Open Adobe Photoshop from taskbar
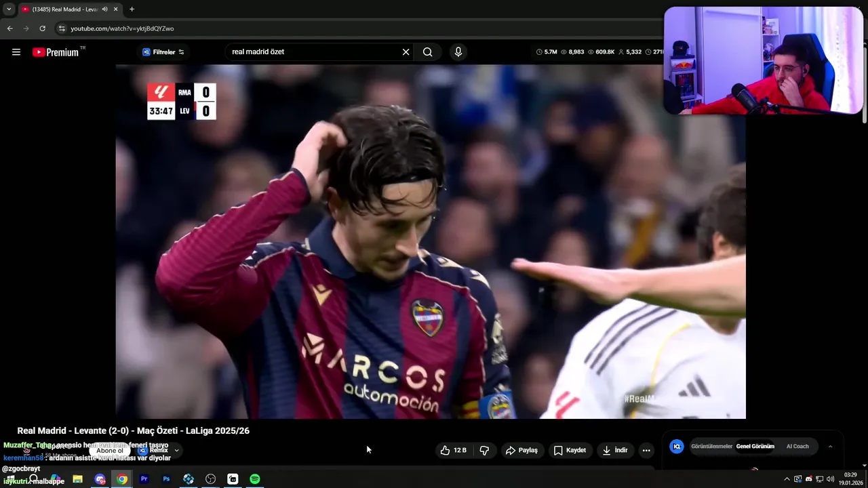Image resolution: width=868 pixels, height=488 pixels. [166, 479]
